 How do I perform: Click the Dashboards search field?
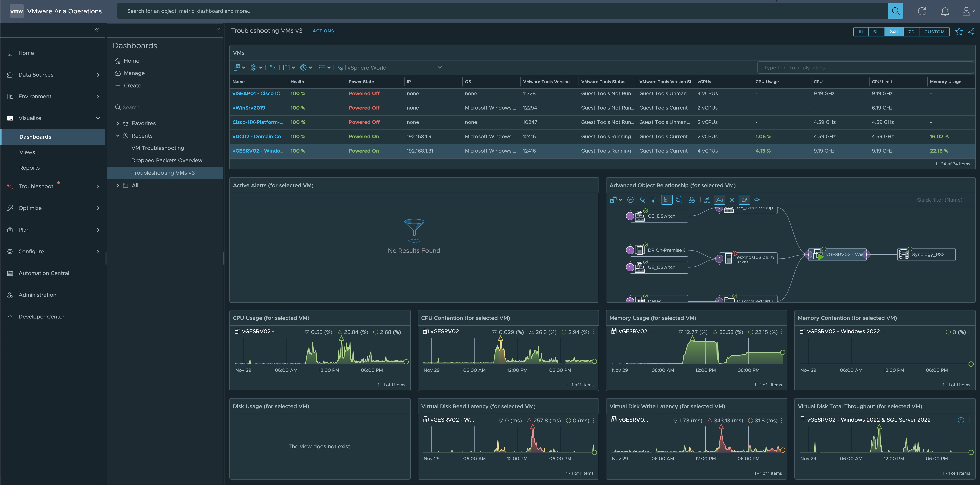click(166, 107)
